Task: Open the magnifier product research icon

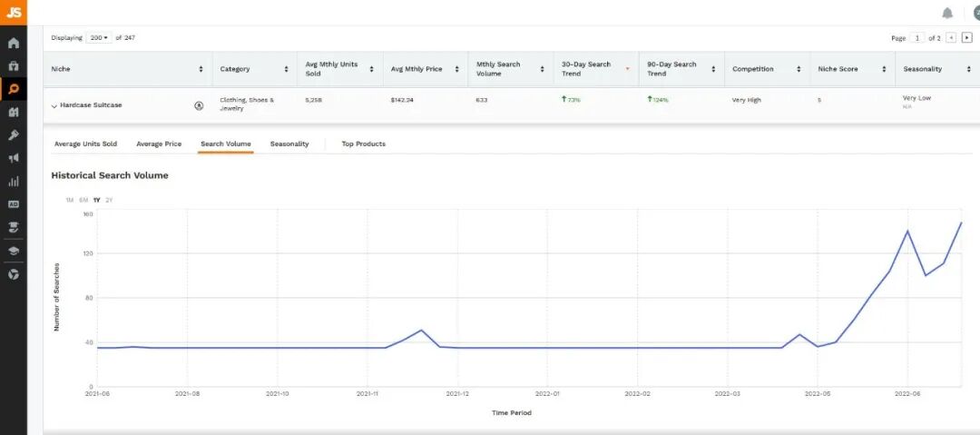Action: click(x=13, y=89)
